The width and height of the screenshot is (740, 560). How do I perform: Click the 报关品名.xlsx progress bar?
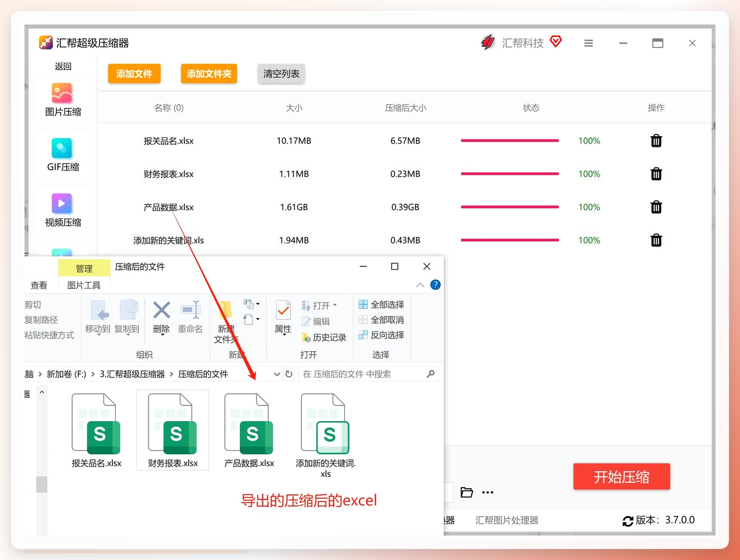510,141
